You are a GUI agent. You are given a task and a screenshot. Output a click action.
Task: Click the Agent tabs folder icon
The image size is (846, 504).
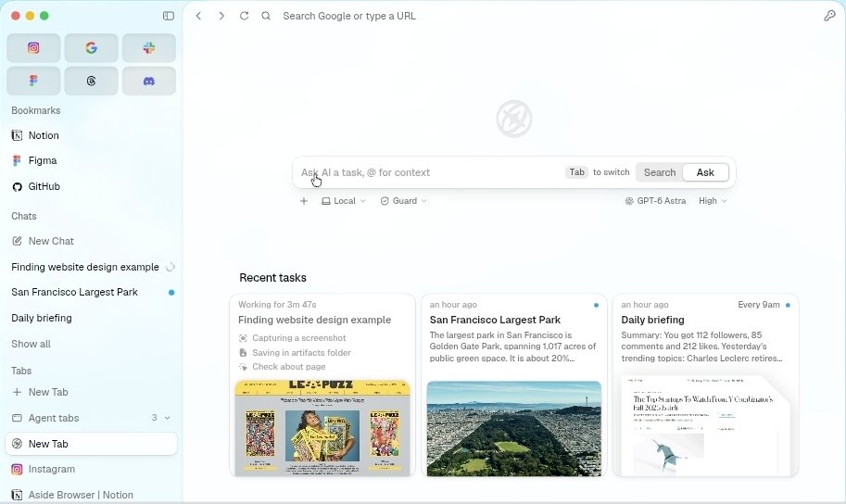(x=17, y=418)
